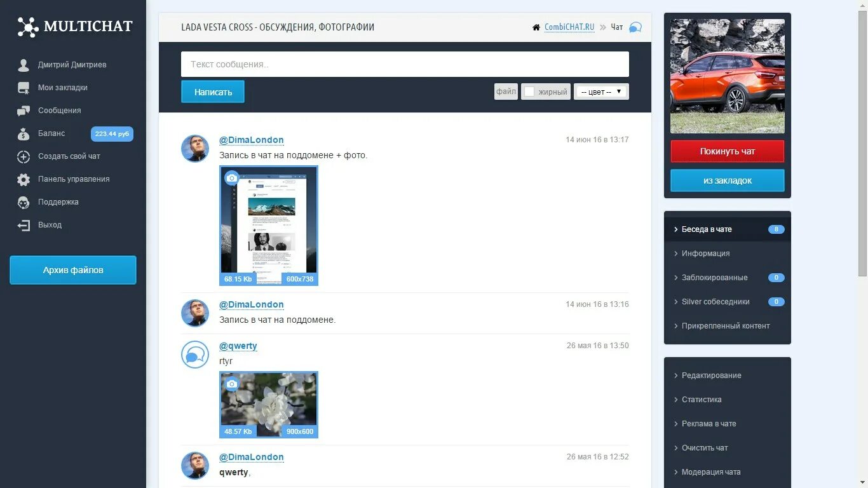Open Мои закладки in the sidebar
The height and width of the screenshot is (488, 868).
(63, 88)
